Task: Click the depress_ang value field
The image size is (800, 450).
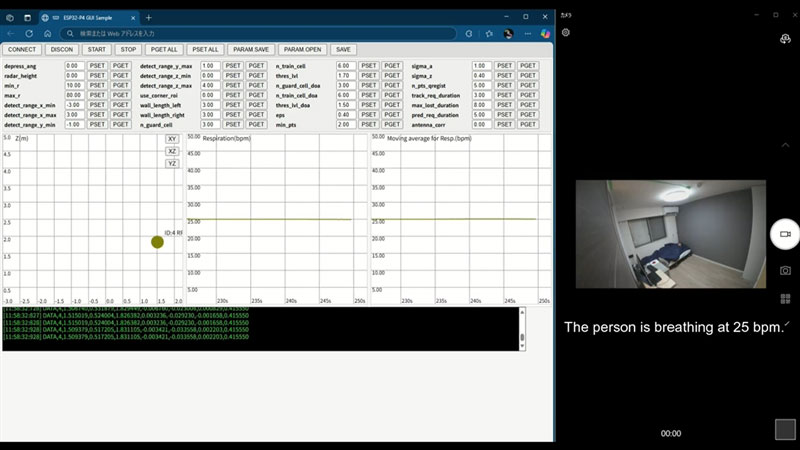Action: 73,65
